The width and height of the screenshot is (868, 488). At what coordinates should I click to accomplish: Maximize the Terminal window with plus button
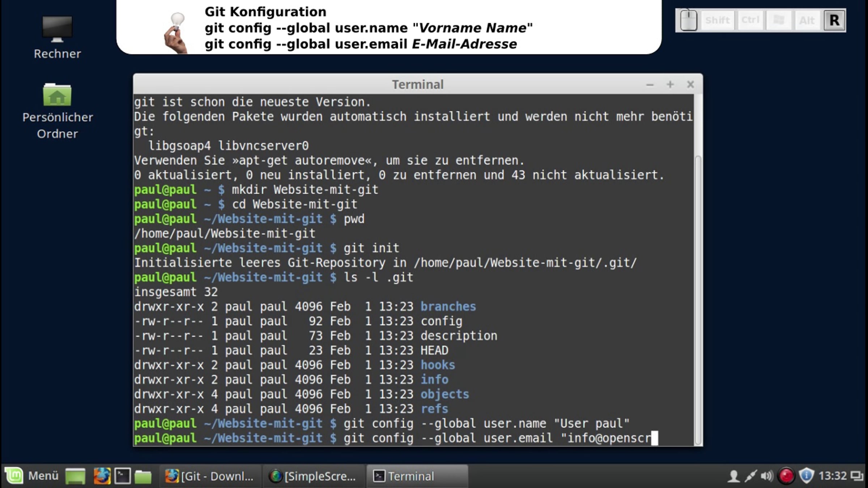coord(670,85)
